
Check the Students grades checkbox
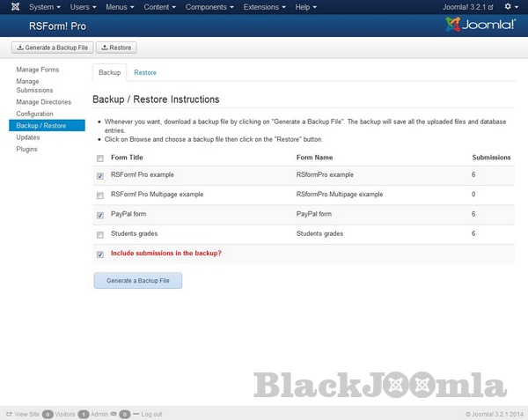tap(100, 234)
